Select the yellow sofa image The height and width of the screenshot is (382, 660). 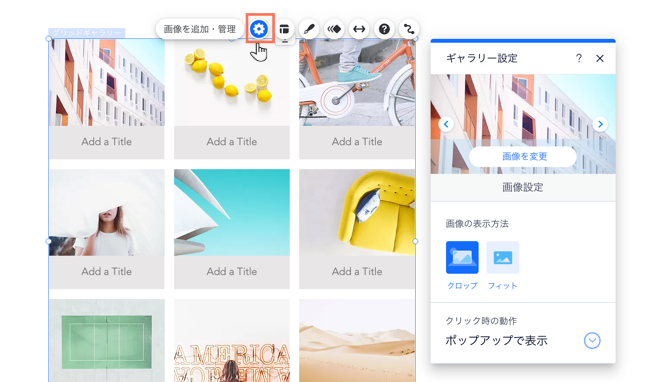[357, 212]
